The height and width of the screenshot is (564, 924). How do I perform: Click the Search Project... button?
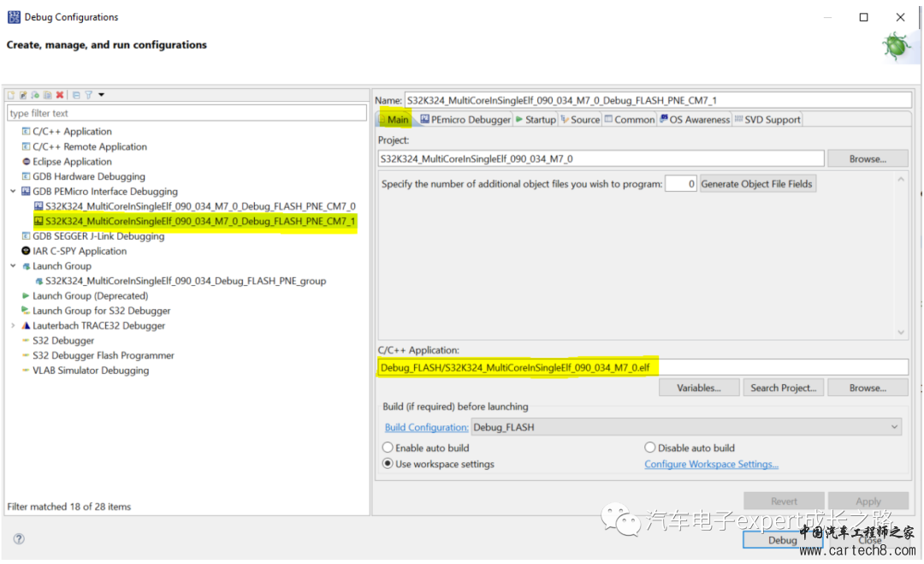point(783,388)
